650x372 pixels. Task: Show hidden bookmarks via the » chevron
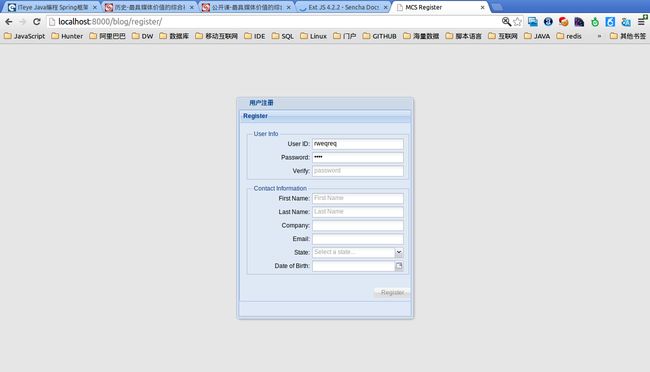599,36
